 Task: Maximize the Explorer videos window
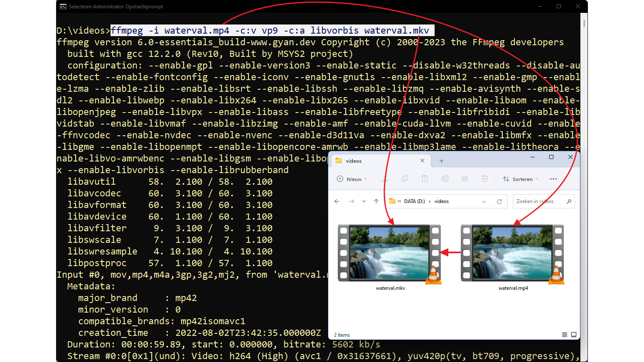tap(551, 157)
